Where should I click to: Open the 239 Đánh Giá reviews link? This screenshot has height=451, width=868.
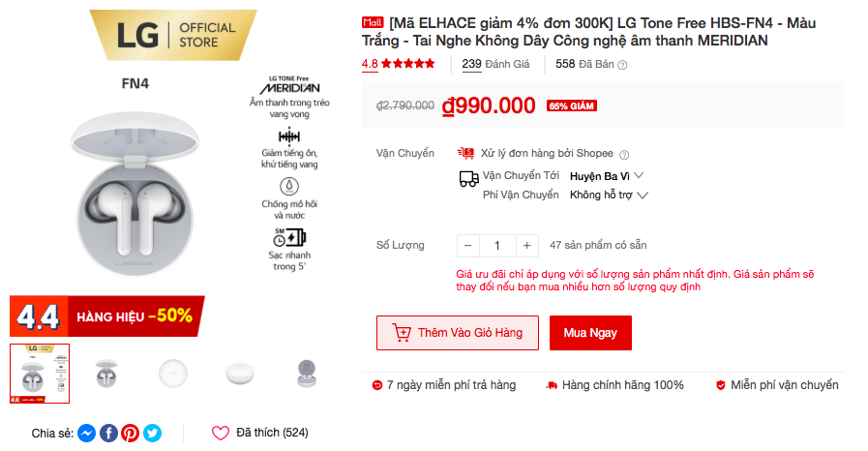495,64
